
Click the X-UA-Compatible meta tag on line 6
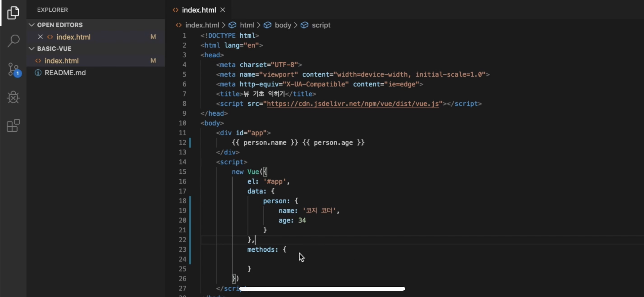(x=320, y=84)
